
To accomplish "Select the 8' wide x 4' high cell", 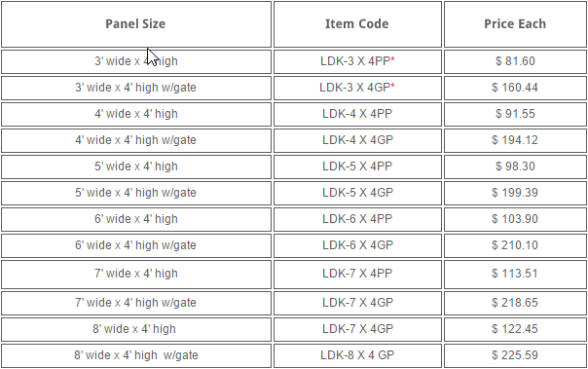I will coord(136,329).
